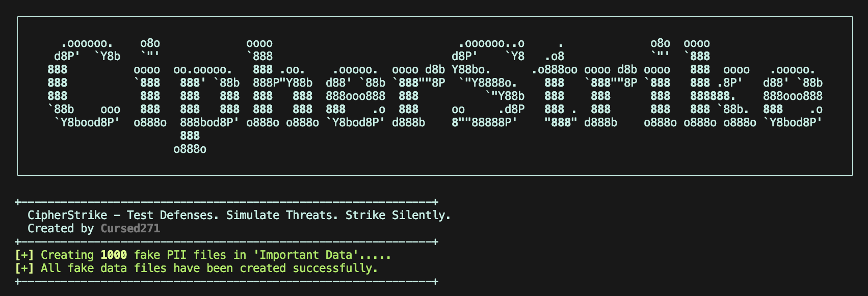This screenshot has height=296, width=868.
Task: Click the [+] marker before "All fake data"
Action: pos(24,268)
